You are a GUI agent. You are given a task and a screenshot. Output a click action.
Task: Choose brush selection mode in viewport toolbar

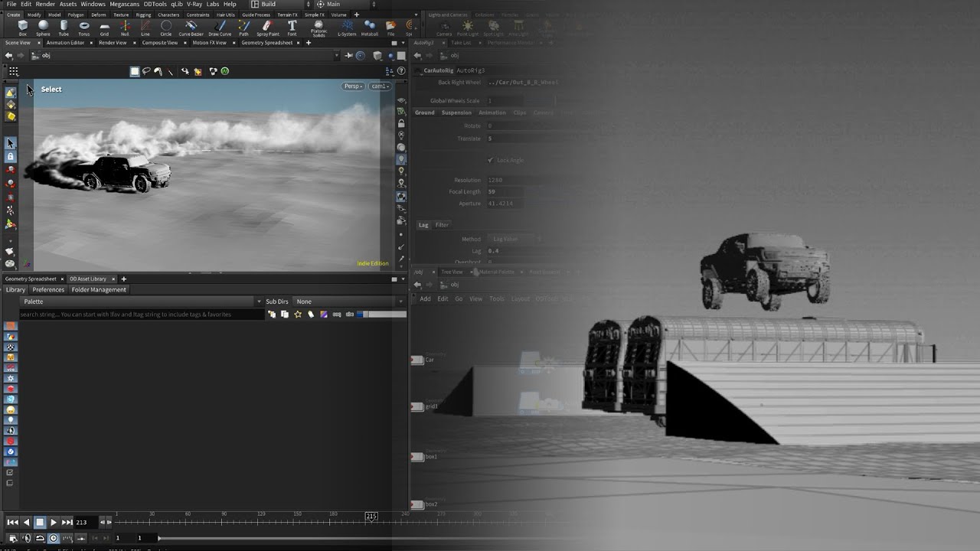point(158,71)
